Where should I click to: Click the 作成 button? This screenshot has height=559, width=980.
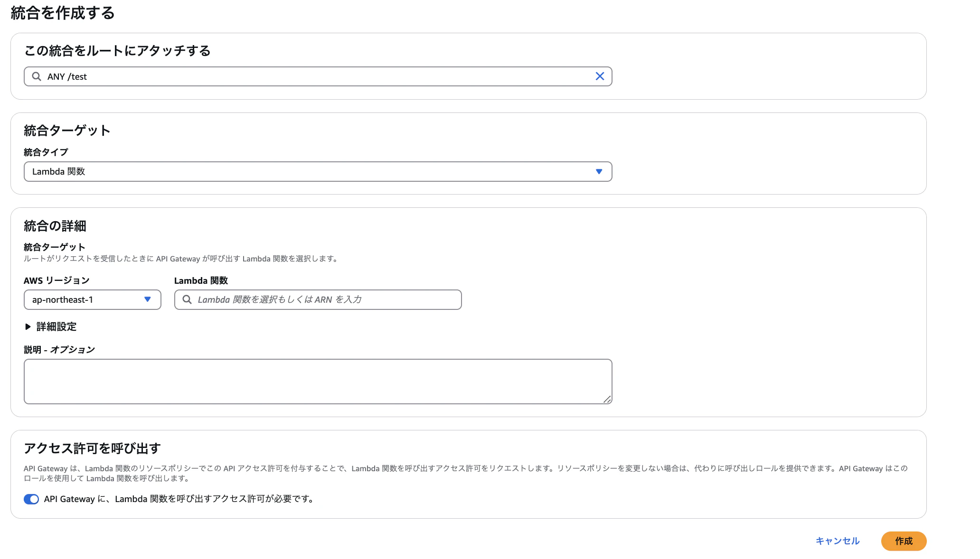click(904, 541)
